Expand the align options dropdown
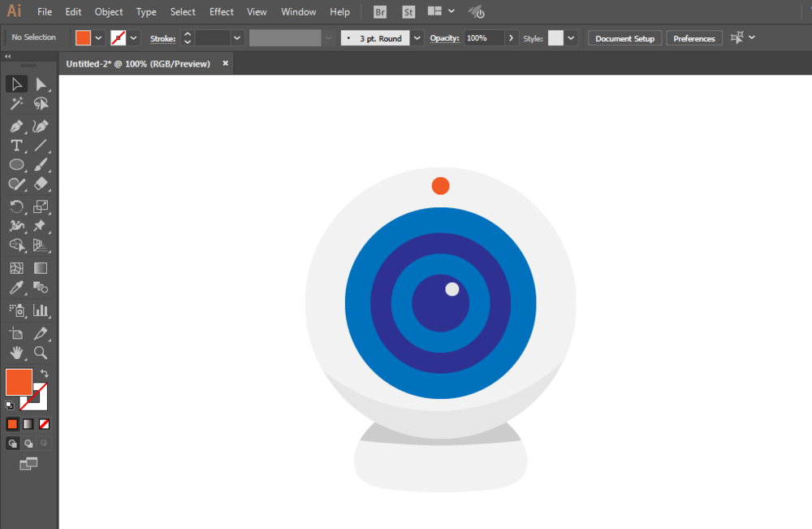This screenshot has width=812, height=529. 752,37
